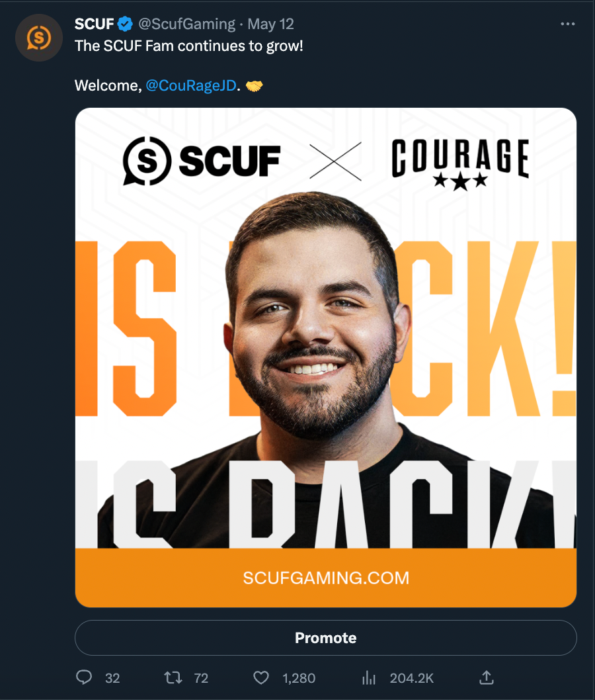Click the Promote button

[x=326, y=638]
